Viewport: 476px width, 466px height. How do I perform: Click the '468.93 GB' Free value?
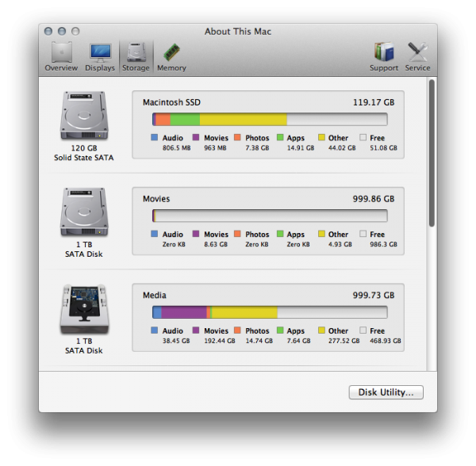pos(386,341)
